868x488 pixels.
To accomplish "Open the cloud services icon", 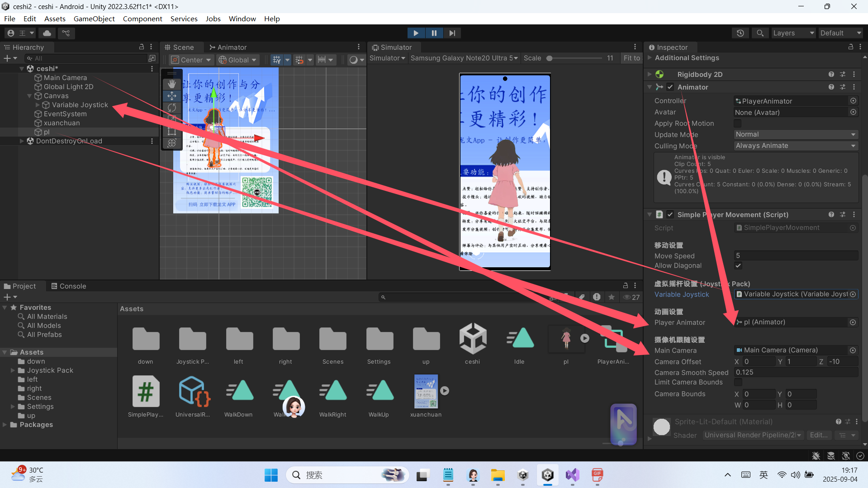I will tap(47, 33).
